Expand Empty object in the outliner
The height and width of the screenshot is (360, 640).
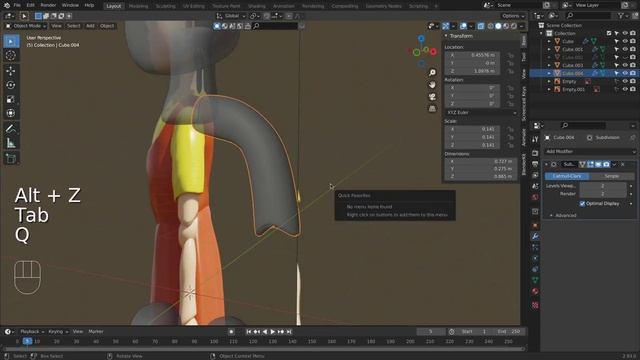tap(549, 82)
